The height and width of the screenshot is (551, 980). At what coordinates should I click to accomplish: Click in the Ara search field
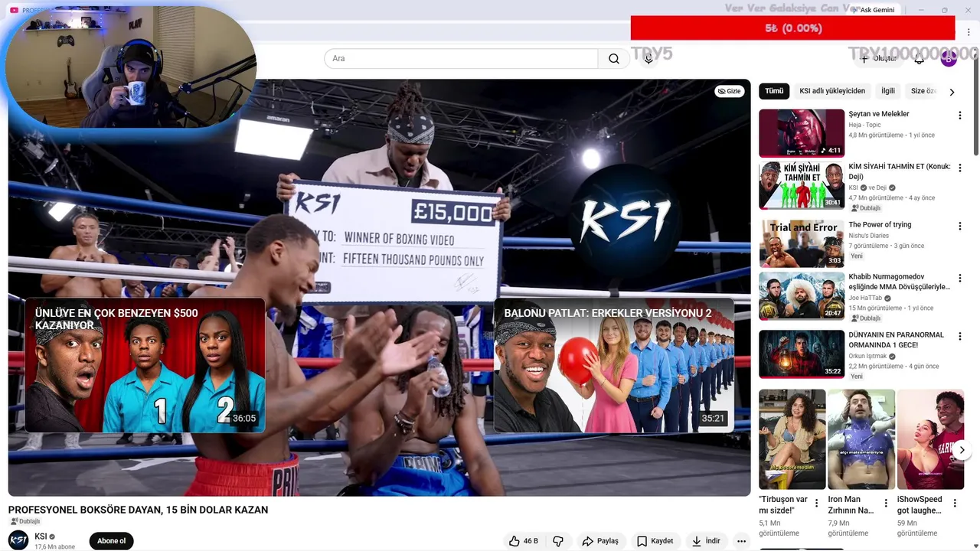pyautogui.click(x=461, y=59)
